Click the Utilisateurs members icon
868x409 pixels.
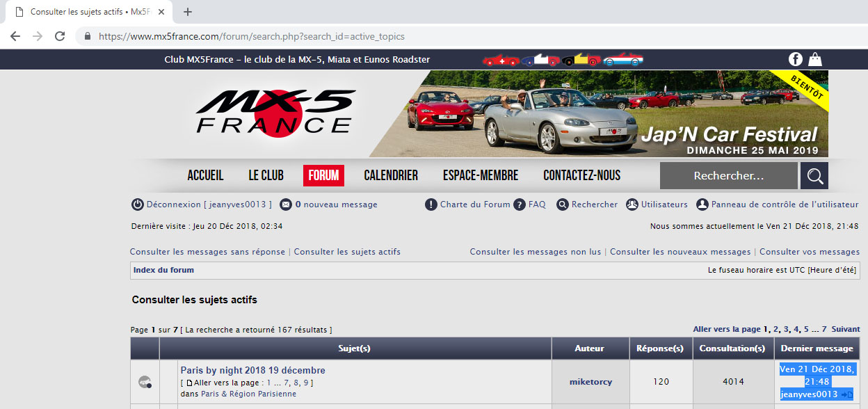632,205
